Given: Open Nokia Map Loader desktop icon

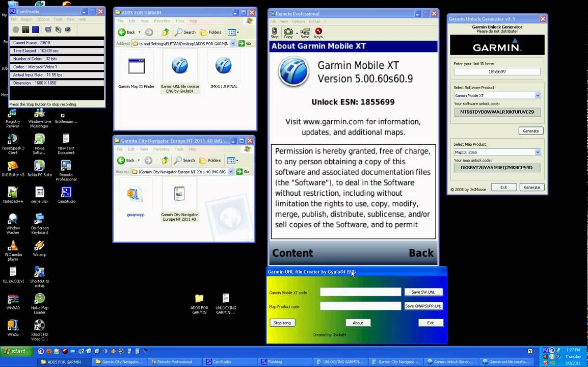Looking at the screenshot, I should tap(39, 304).
